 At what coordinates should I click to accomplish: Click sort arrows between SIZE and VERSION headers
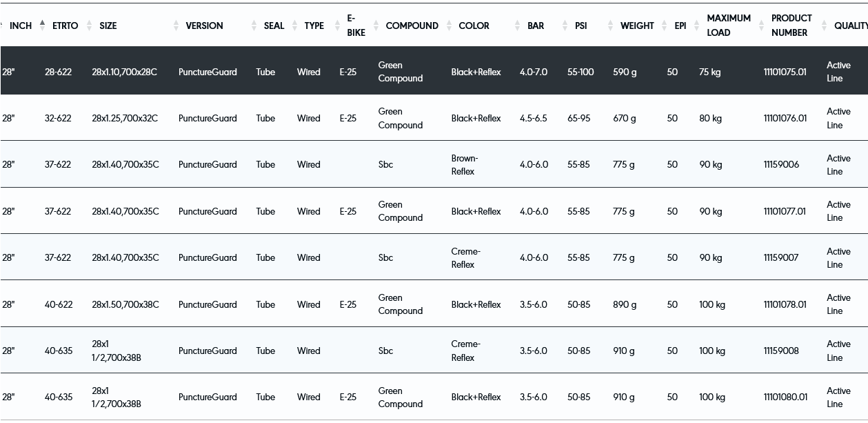pos(176,26)
